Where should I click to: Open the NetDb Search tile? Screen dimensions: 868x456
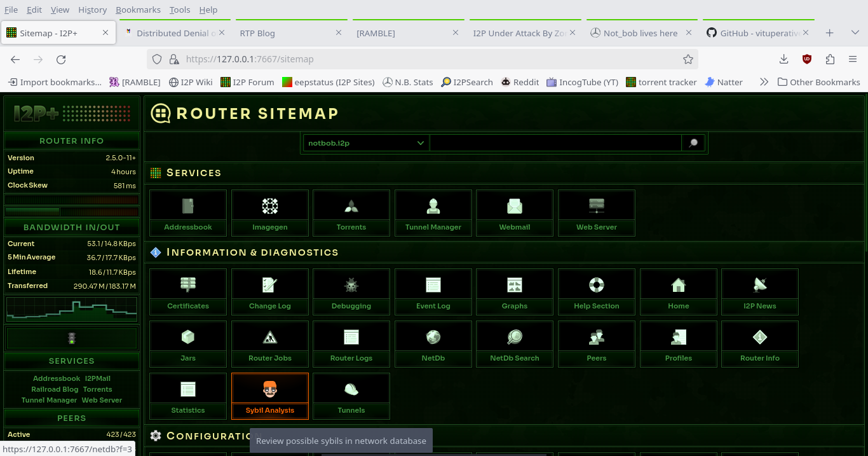coord(515,344)
